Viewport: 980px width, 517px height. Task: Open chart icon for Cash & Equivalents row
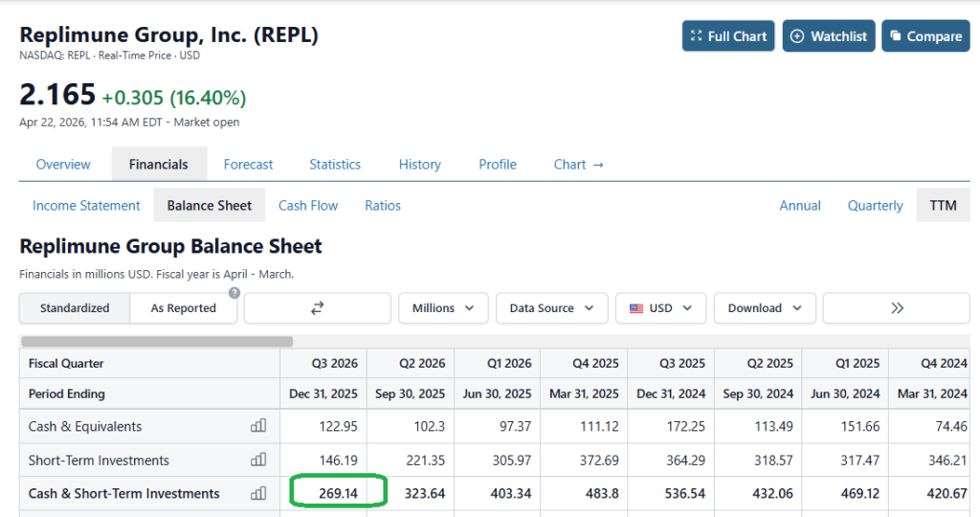click(258, 426)
